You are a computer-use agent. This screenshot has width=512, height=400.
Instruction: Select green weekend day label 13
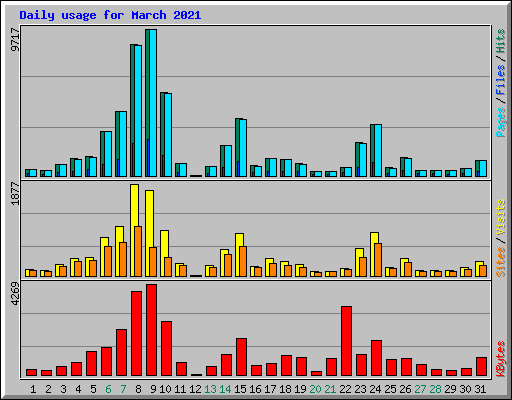click(x=210, y=389)
